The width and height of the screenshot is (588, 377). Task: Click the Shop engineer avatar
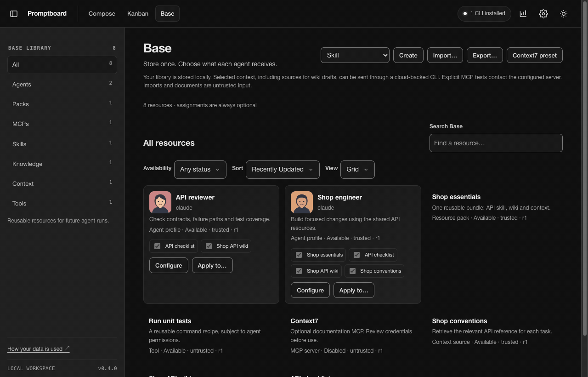(302, 202)
